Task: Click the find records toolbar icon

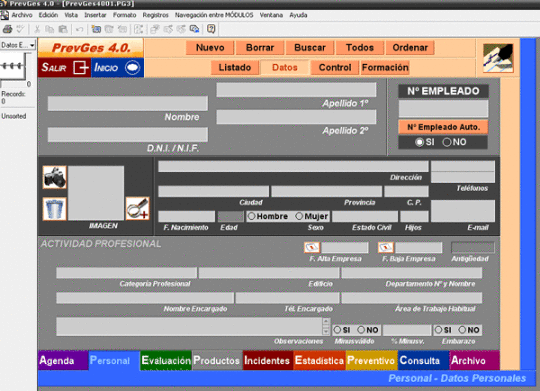Action: pos(195,29)
